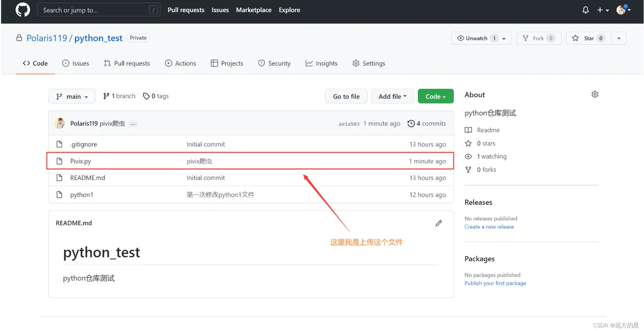View 0 forks in About section
The image size is (644, 331).
tap(481, 170)
